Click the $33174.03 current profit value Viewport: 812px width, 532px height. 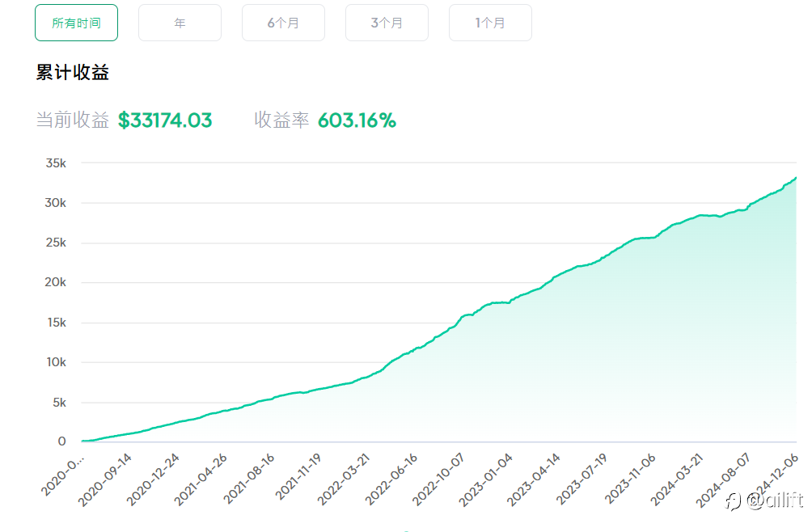[165, 120]
